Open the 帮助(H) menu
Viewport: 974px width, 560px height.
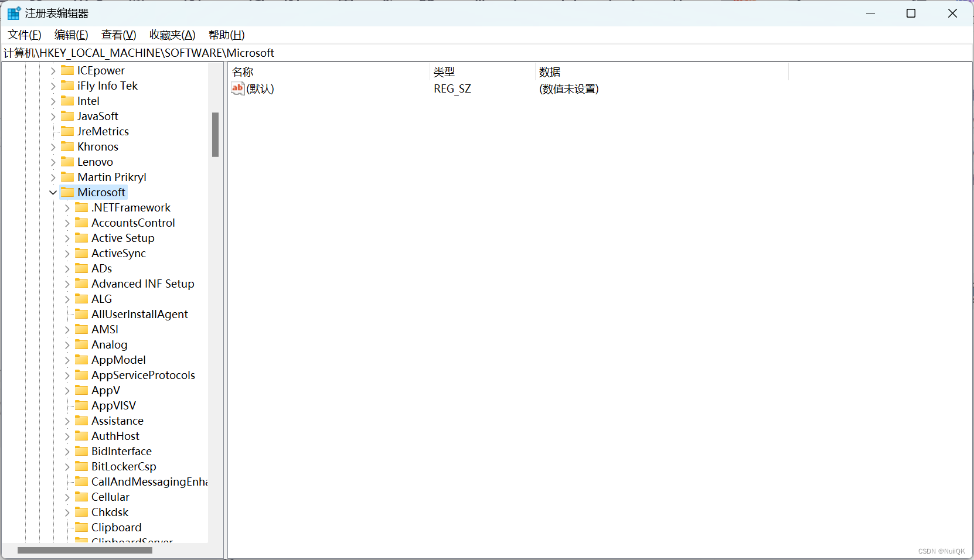tap(227, 35)
